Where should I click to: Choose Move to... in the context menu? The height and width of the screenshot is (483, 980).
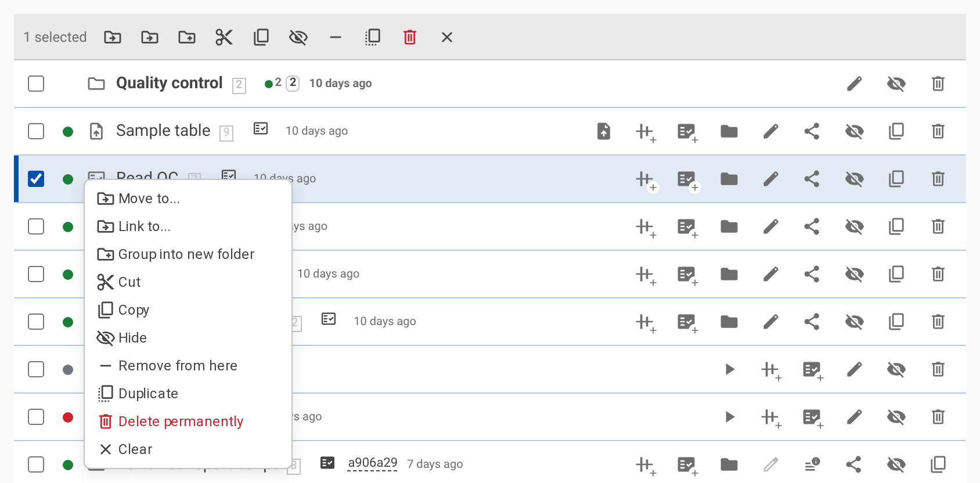(x=188, y=199)
